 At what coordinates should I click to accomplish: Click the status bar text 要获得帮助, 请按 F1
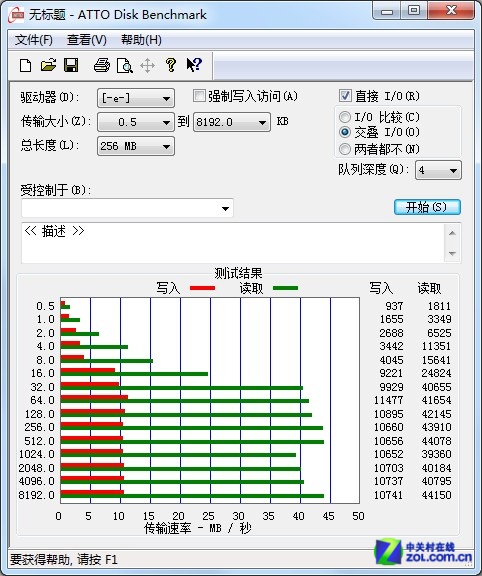click(x=64, y=559)
